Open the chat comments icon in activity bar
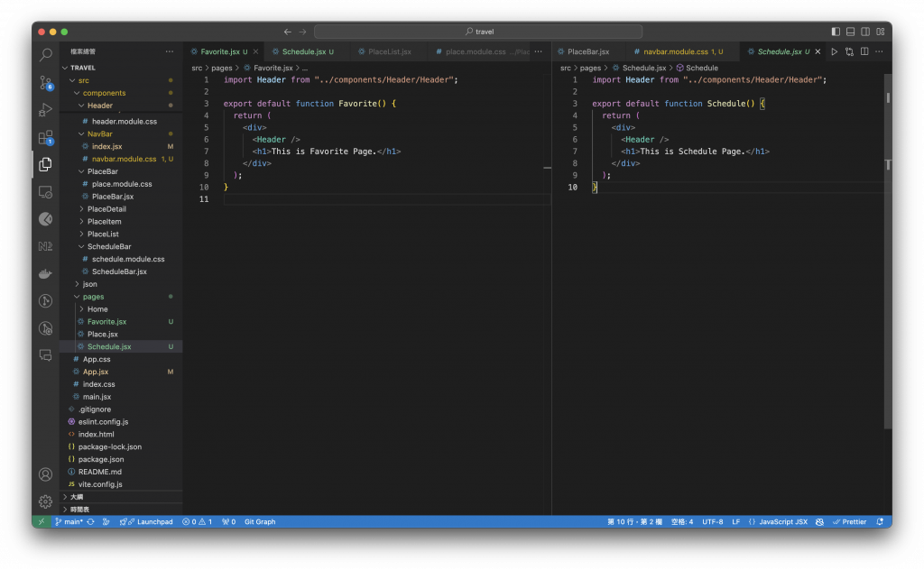The image size is (924, 570). (45, 355)
